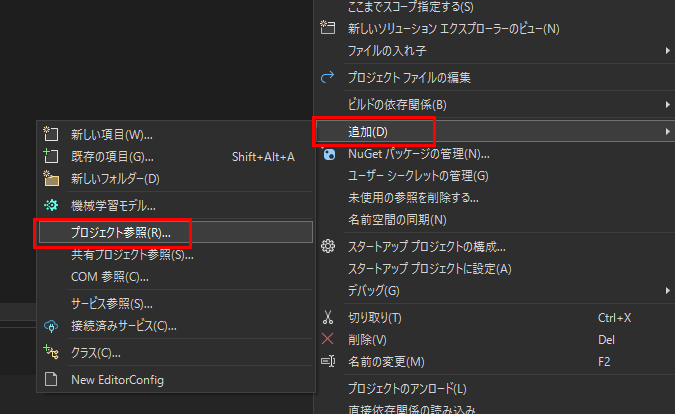The image size is (675, 414).
Task: Click the rename icon beside 名前の変更
Action: 328,361
